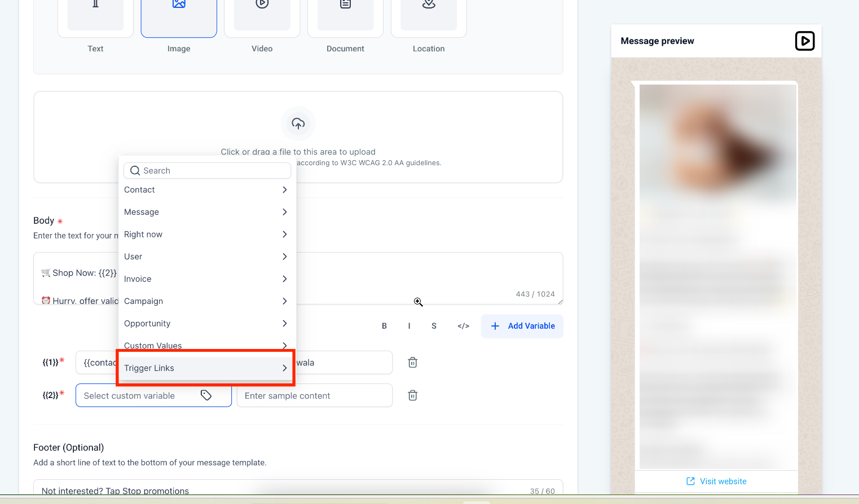Open the Trigger Links submenu
The image size is (859, 504).
[x=206, y=368]
